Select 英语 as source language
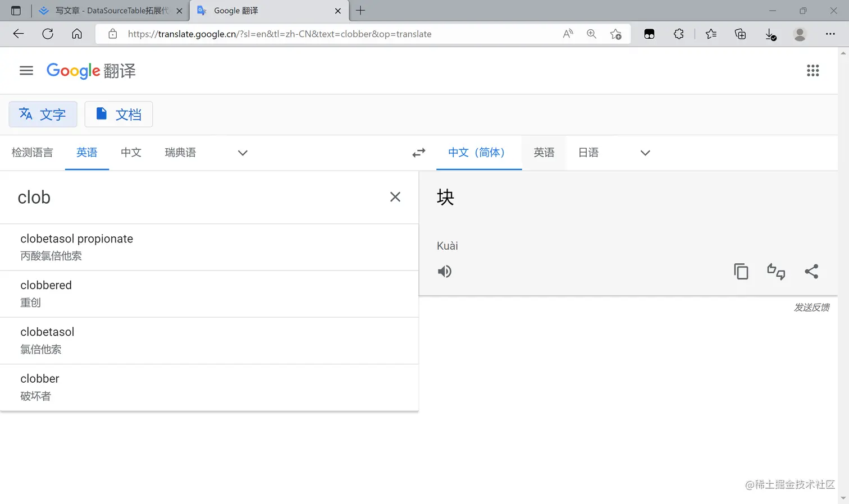This screenshot has width=849, height=504. tap(87, 153)
